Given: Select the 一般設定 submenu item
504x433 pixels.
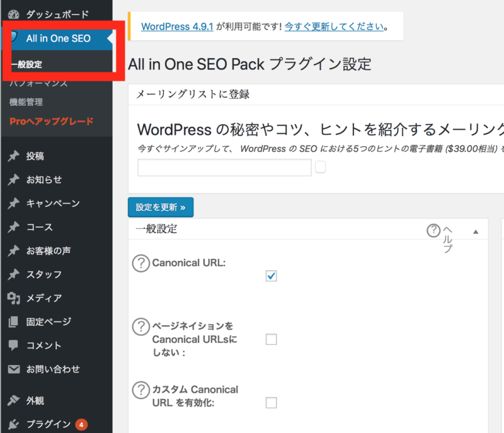Looking at the screenshot, I should point(26,65).
